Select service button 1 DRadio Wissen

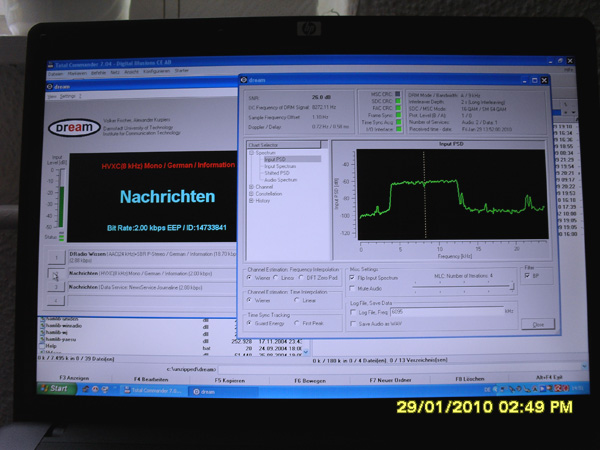(56, 258)
